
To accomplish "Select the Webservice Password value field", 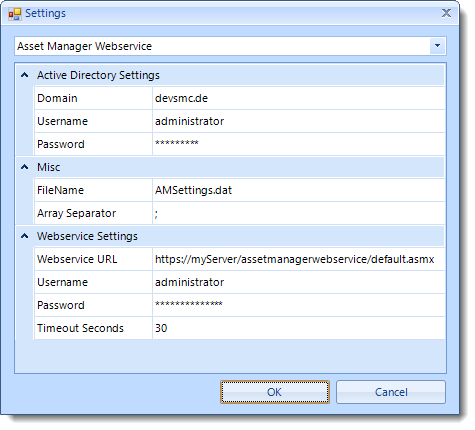I will (x=299, y=305).
